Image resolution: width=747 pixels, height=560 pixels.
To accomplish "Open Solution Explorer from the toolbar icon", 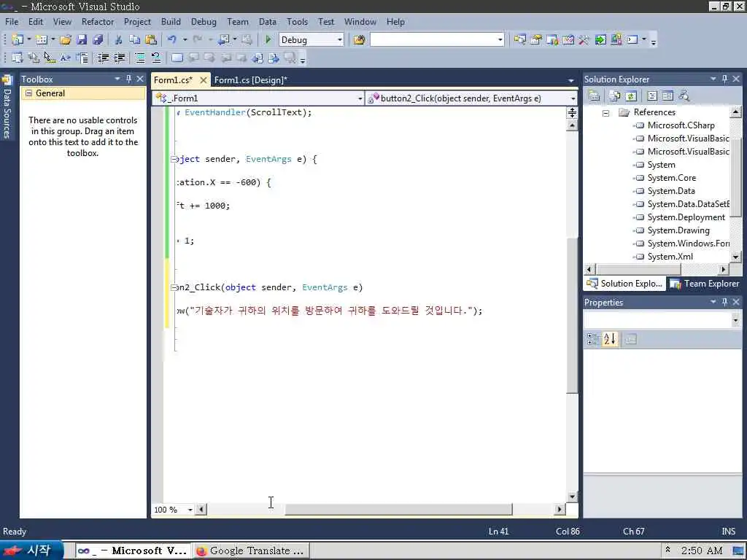I will [519, 40].
